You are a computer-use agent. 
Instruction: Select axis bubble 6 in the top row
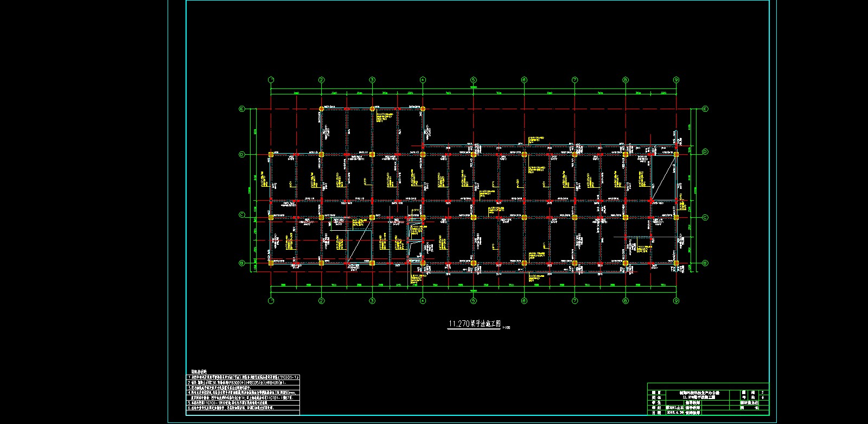tap(524, 80)
